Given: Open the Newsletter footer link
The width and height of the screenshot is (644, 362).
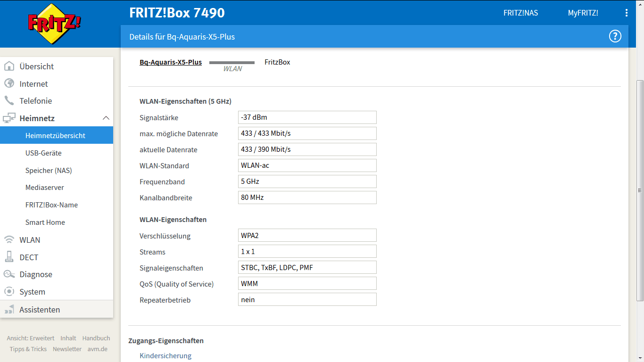Looking at the screenshot, I should (x=67, y=349).
